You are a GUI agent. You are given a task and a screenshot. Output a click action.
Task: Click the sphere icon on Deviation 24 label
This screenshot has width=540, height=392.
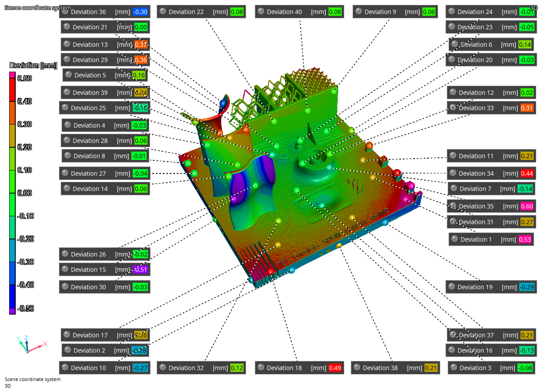point(451,11)
